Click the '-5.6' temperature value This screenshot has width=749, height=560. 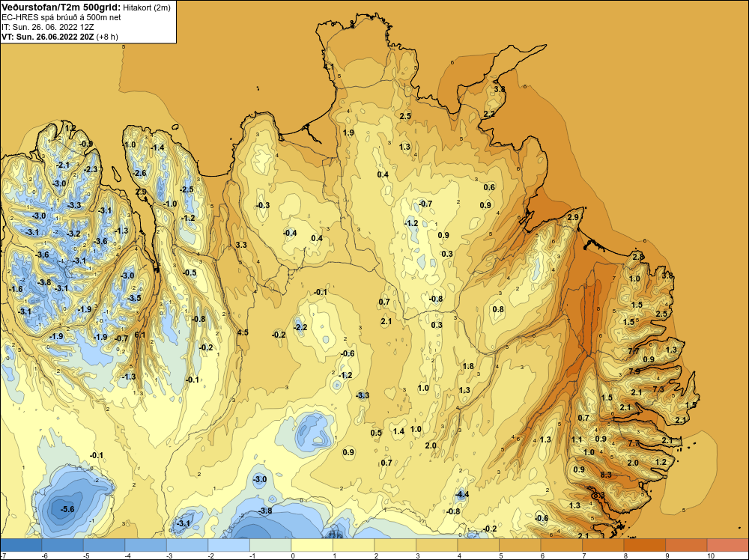(67, 509)
